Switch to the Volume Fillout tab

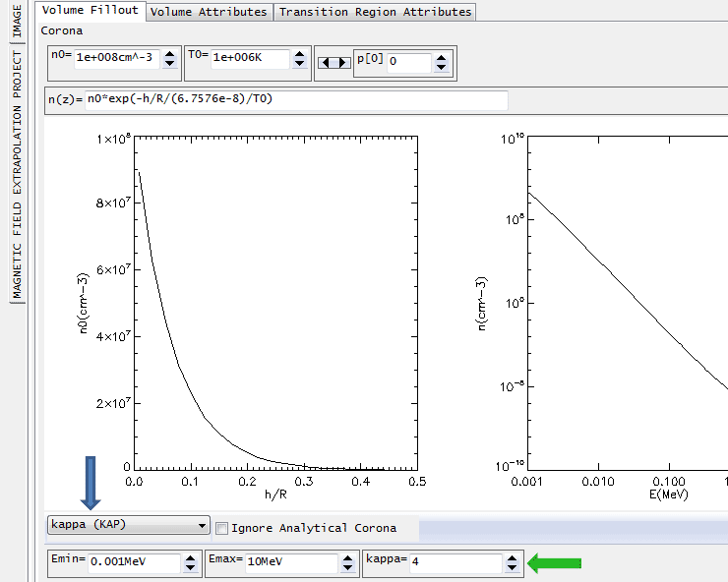[91, 10]
